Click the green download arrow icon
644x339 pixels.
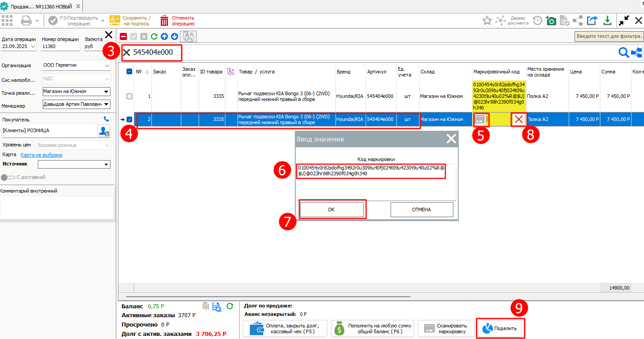(x=607, y=20)
